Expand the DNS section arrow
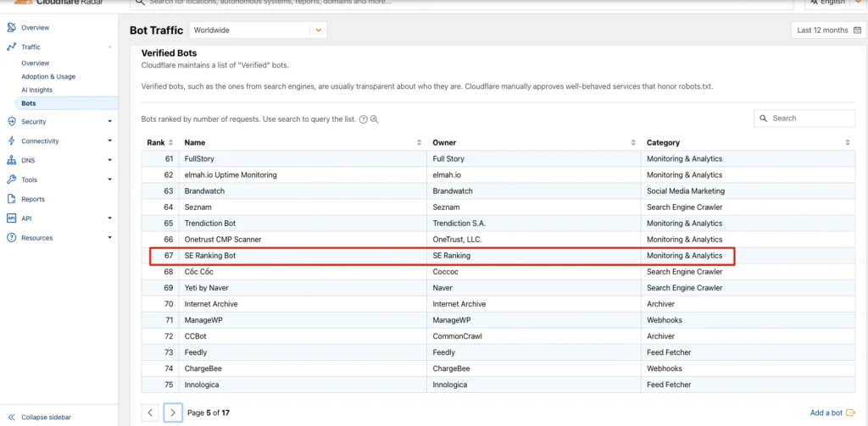868x426 pixels. tap(109, 160)
